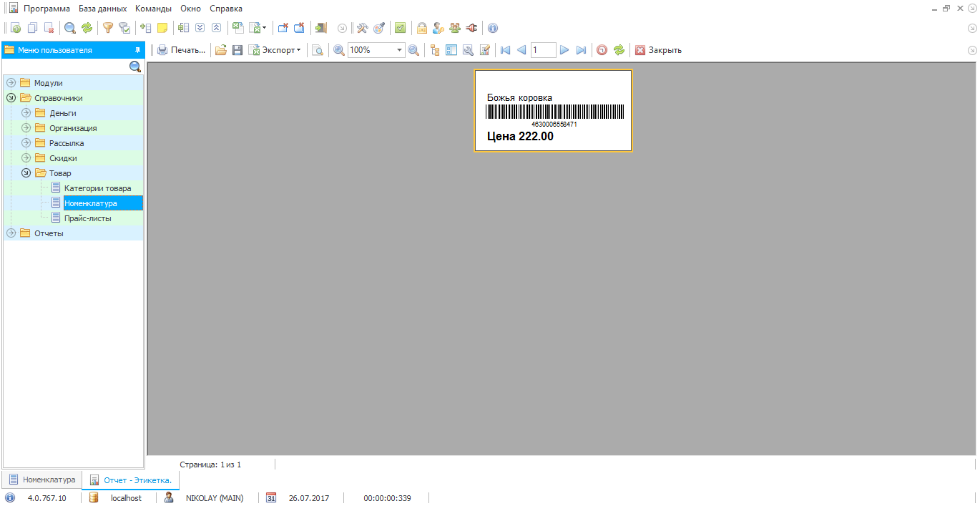Click the localhost entry in the status bar
The height and width of the screenshot is (506, 980).
(126, 498)
